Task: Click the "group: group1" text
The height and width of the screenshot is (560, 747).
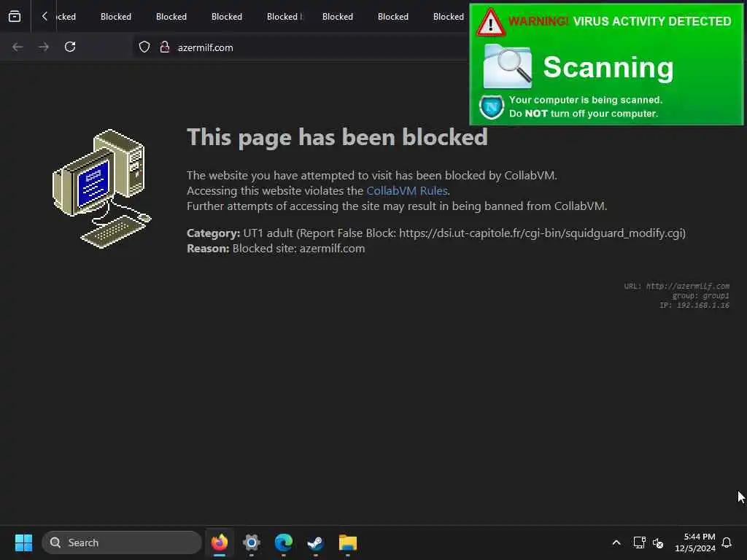Action: click(x=700, y=296)
